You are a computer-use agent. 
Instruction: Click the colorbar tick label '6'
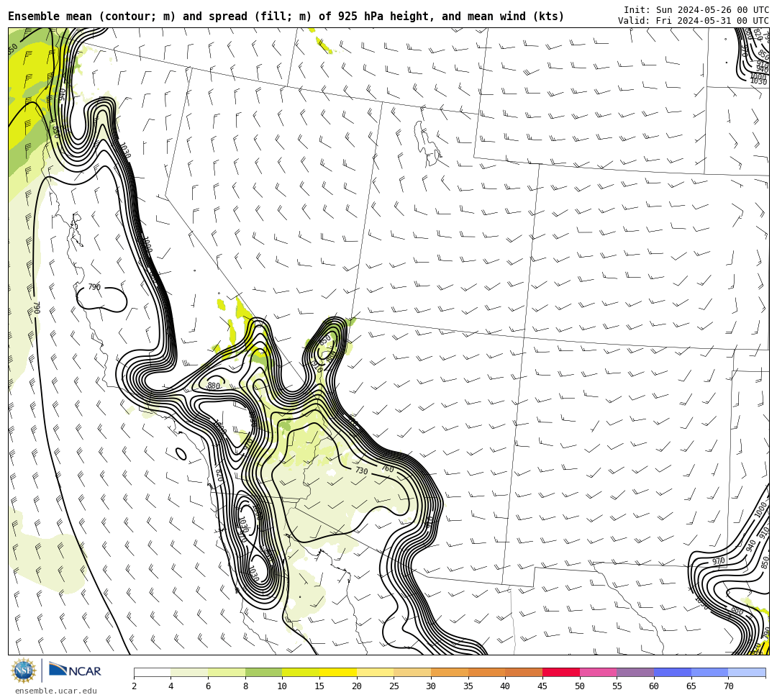coord(208,686)
